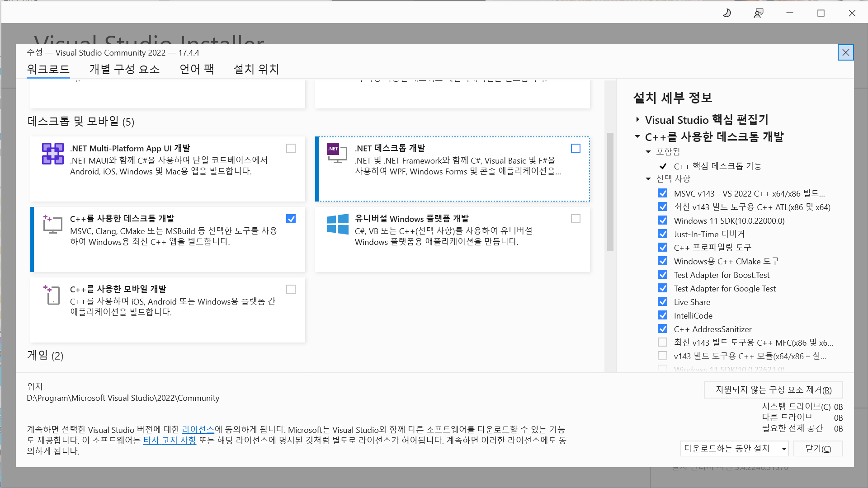Image resolution: width=868 pixels, height=488 pixels.
Task: Uncheck C++ AddressSanitizer option
Action: pos(662,329)
